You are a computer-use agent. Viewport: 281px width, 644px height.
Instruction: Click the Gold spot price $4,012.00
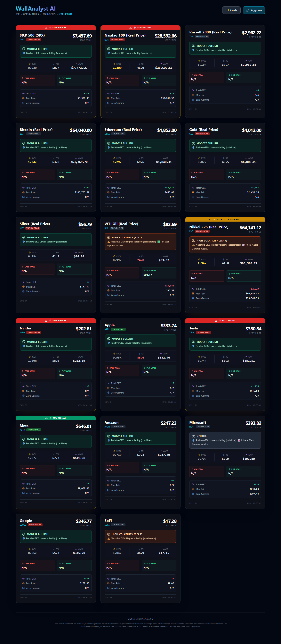click(x=252, y=130)
